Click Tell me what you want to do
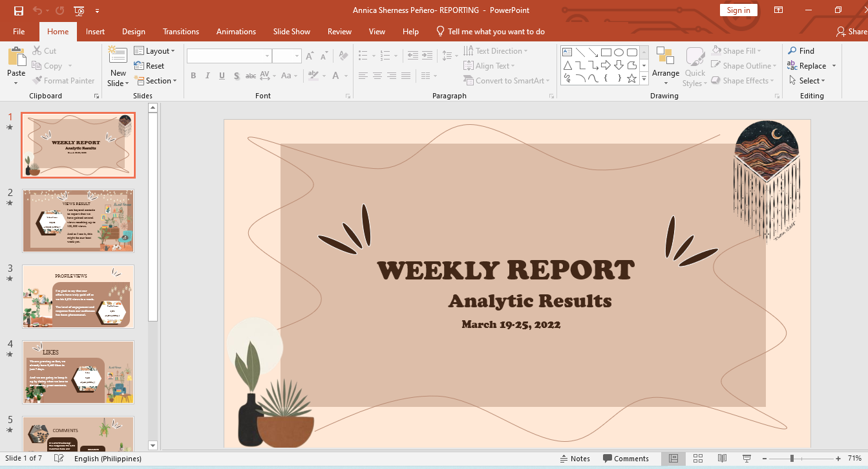Screen dimensions: 868x469 click(491, 31)
